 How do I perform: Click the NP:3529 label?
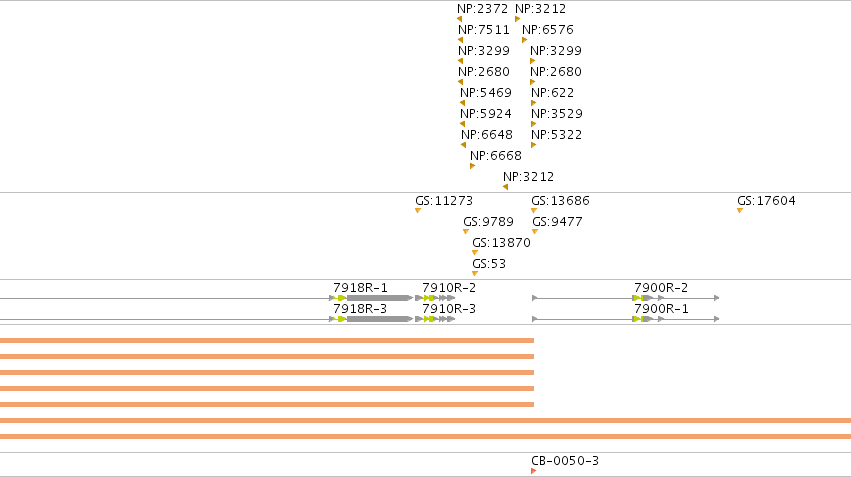[557, 114]
